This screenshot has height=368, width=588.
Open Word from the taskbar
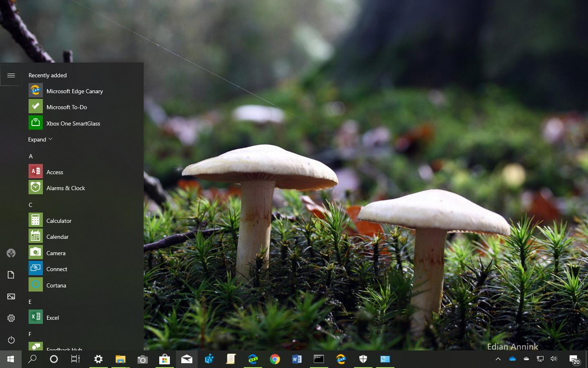click(297, 359)
